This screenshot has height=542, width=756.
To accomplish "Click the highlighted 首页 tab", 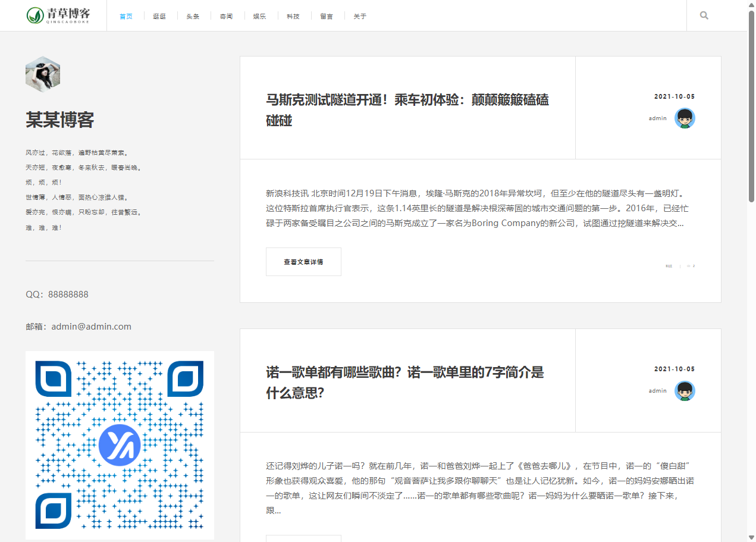I will [x=126, y=16].
